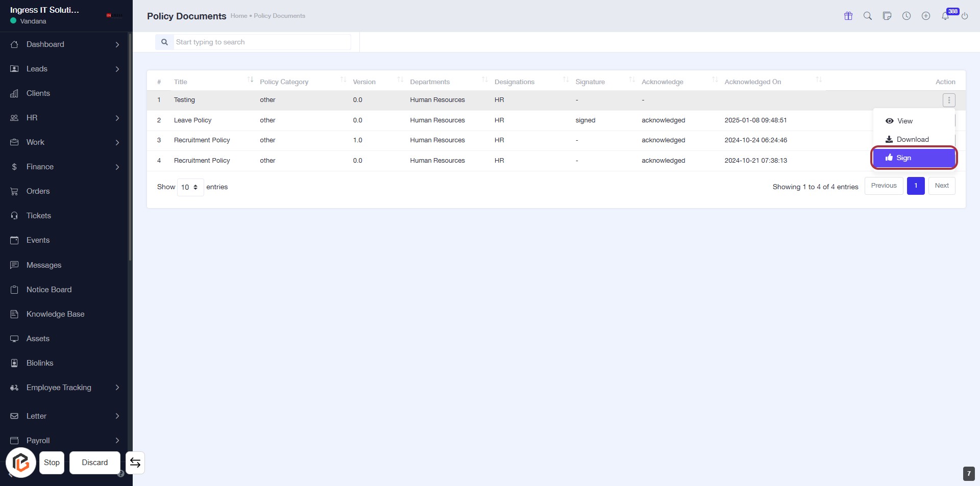
Task: Select Sign from the action menu
Action: [914, 158]
